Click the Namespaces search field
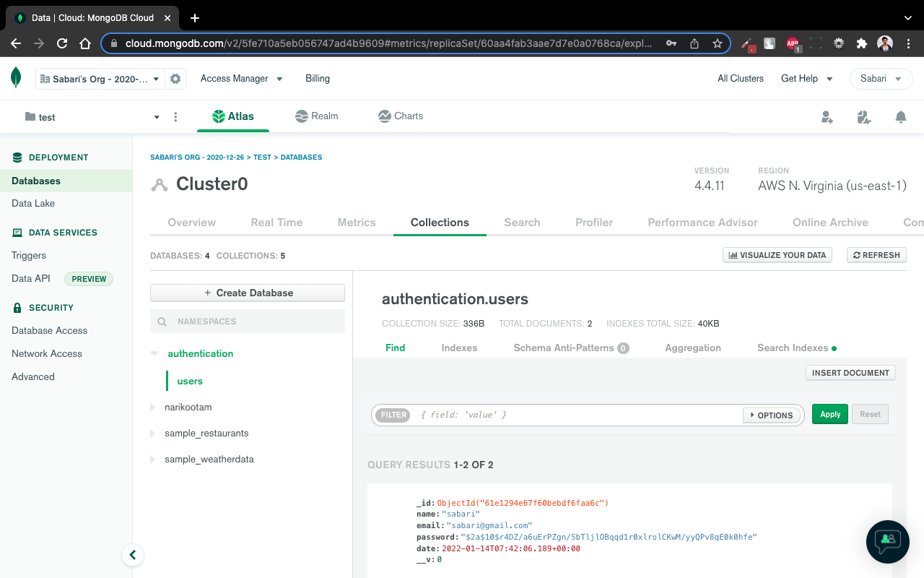Viewport: 924px width, 578px height. pos(248,322)
